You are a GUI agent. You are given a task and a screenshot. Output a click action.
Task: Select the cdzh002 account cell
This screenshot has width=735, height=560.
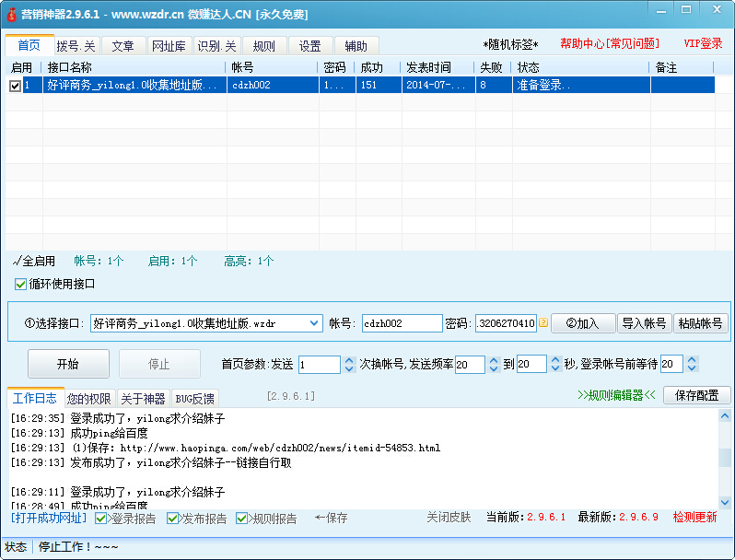click(274, 85)
